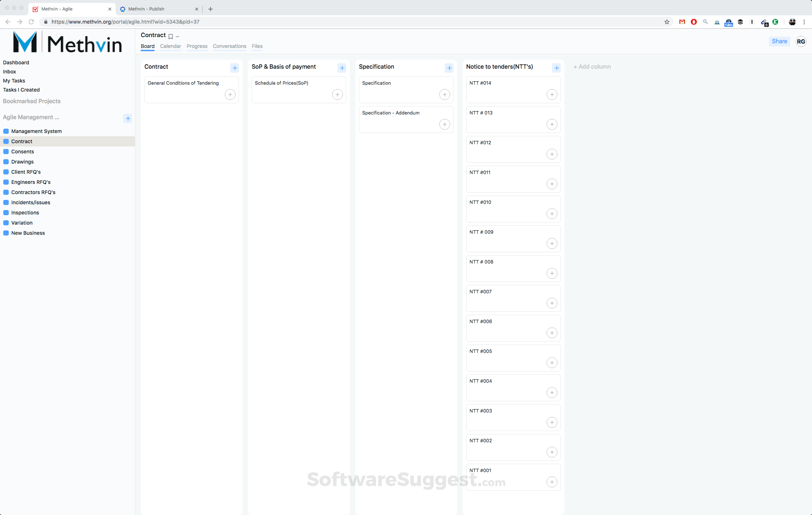The width and height of the screenshot is (812, 515).
Task: Click the circle plus on the NTT #014 card
Action: [x=552, y=94]
